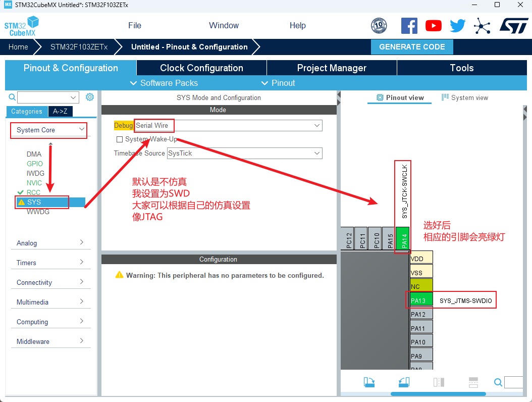Screen dimensions: 532x402
Task: Open the Debug mode dropdown
Action: (228, 125)
